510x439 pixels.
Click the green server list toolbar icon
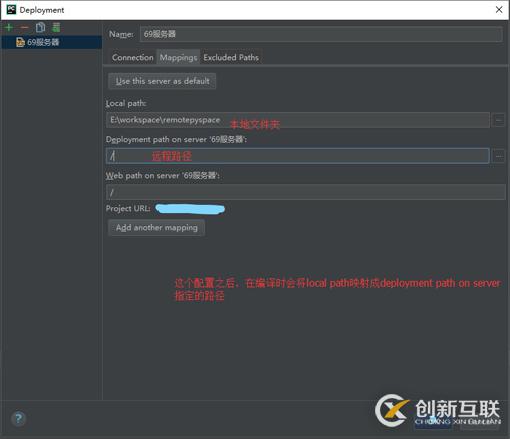[x=56, y=27]
